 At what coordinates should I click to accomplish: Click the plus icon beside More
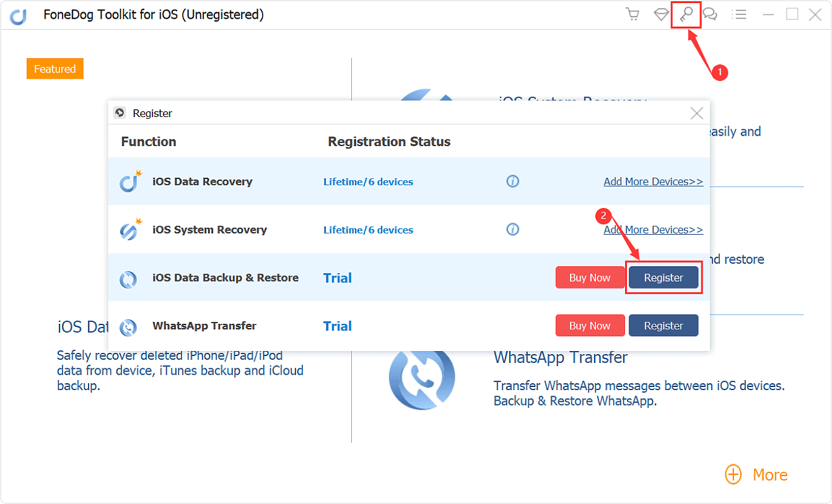click(733, 475)
